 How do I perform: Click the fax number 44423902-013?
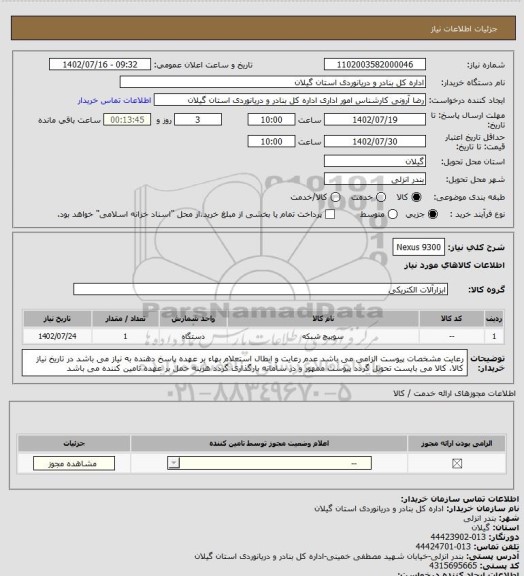click(x=458, y=537)
